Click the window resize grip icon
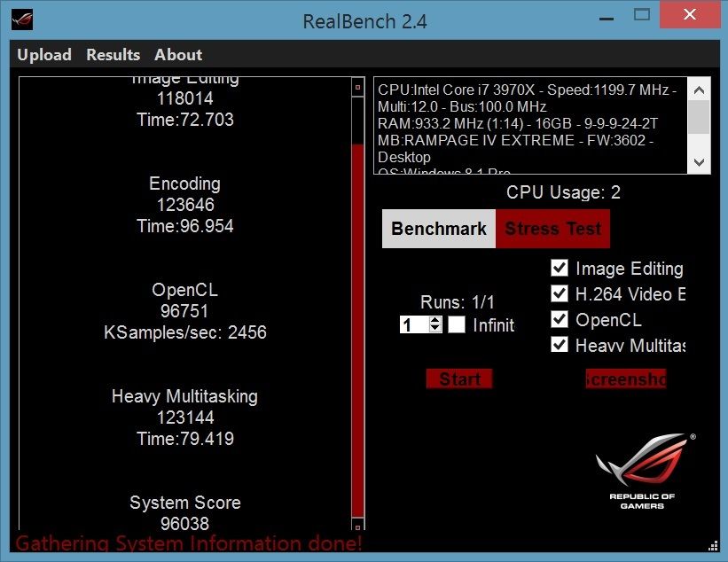The width and height of the screenshot is (728, 562). tap(713, 546)
